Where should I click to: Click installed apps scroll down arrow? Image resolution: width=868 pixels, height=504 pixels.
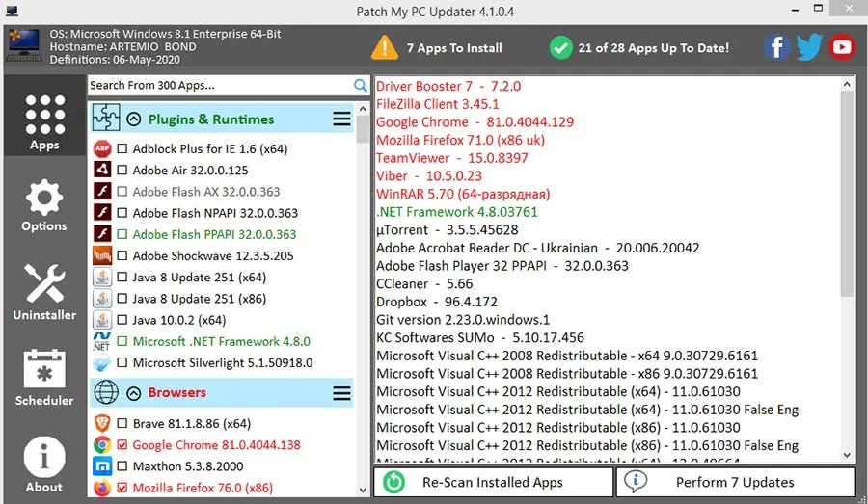pos(847,455)
